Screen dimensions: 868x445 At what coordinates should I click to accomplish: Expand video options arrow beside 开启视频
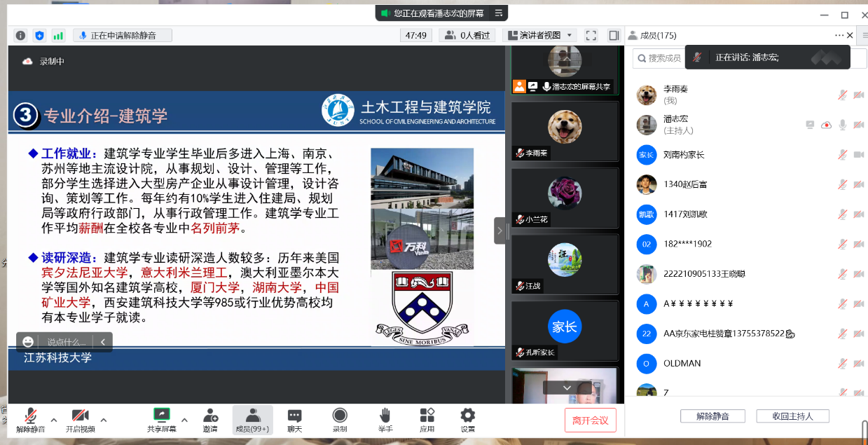[x=104, y=420]
